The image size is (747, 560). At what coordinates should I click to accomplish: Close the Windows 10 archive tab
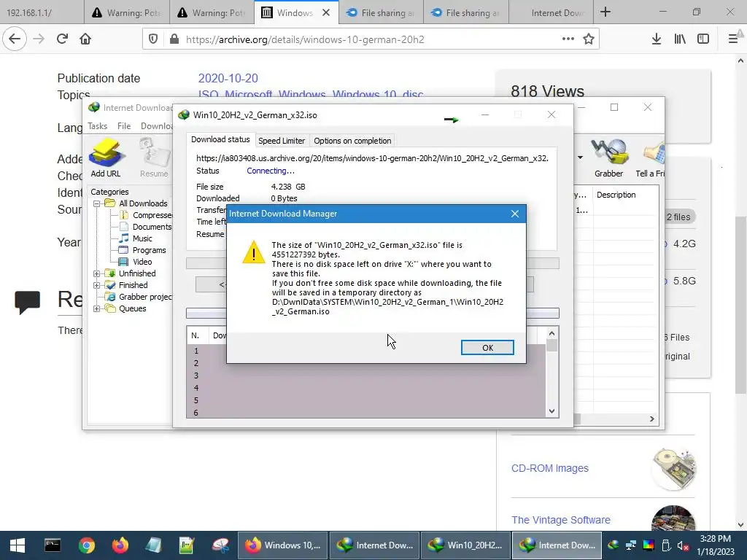(x=326, y=12)
